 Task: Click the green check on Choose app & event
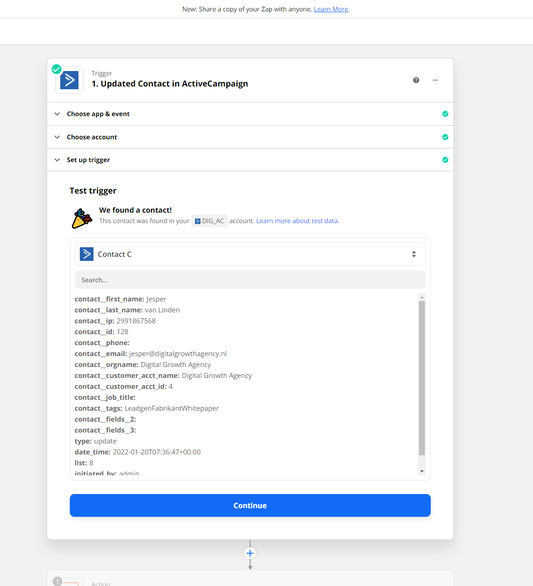(445, 114)
